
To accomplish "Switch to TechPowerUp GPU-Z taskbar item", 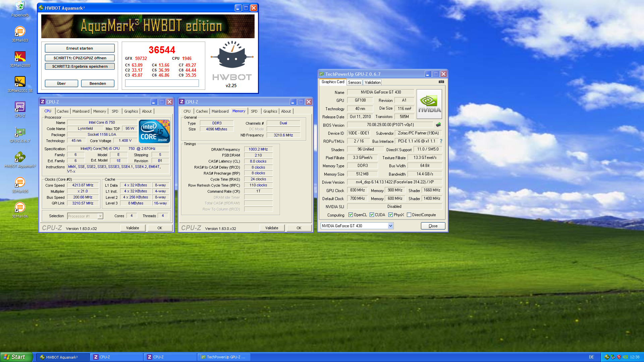I will 224,357.
